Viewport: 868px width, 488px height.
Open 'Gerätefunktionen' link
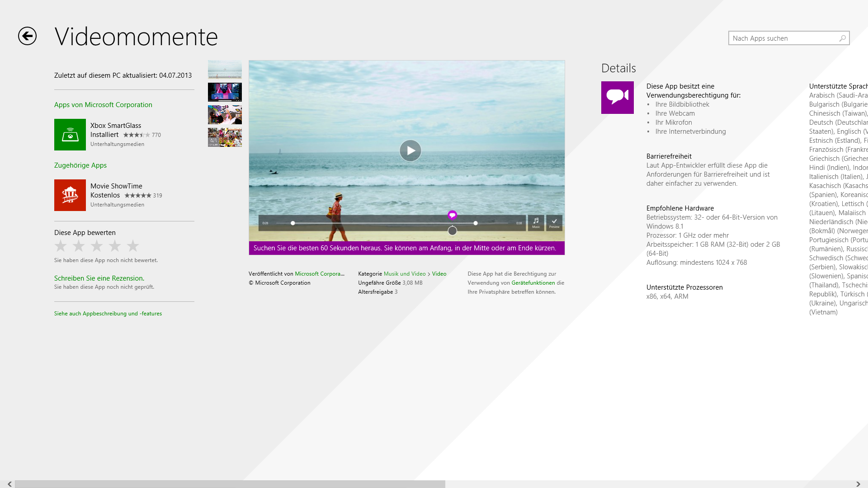click(533, 283)
